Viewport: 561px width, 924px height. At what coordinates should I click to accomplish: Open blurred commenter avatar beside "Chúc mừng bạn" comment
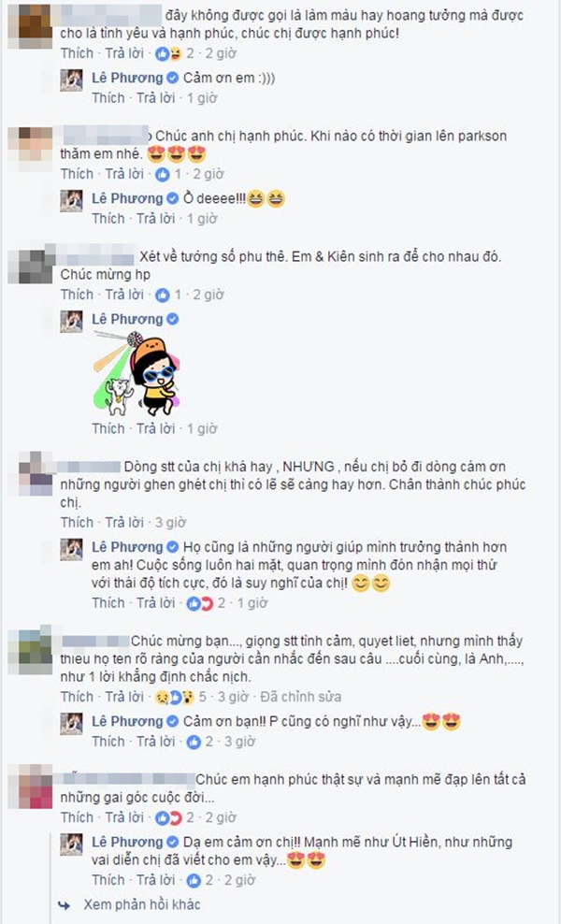[35, 651]
